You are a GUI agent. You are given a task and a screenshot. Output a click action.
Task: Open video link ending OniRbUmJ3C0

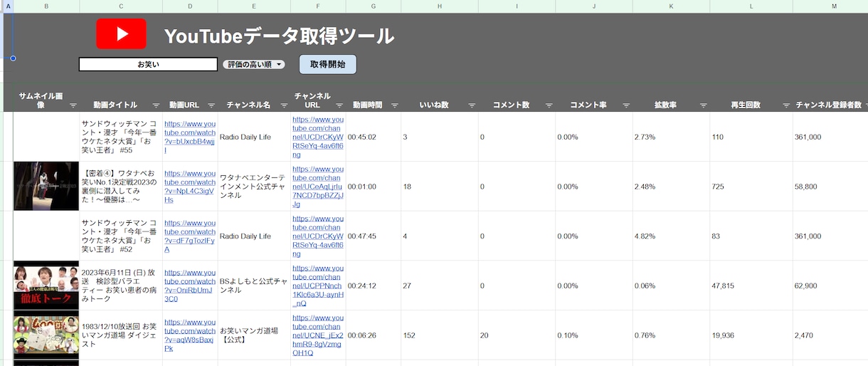click(190, 286)
